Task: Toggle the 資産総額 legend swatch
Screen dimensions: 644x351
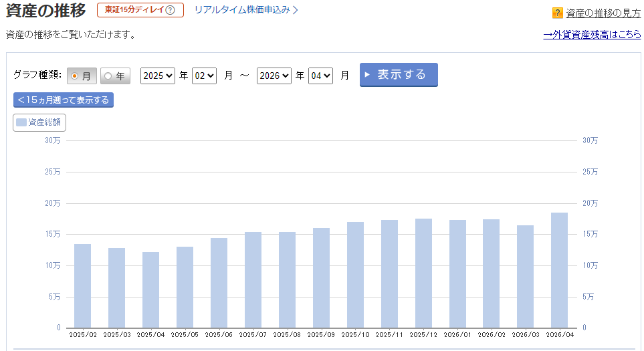Action: (21, 123)
